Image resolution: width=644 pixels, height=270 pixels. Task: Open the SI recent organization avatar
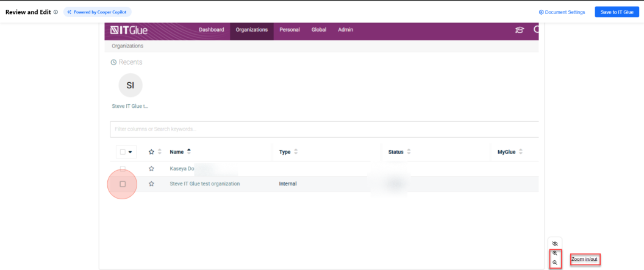coord(131,85)
